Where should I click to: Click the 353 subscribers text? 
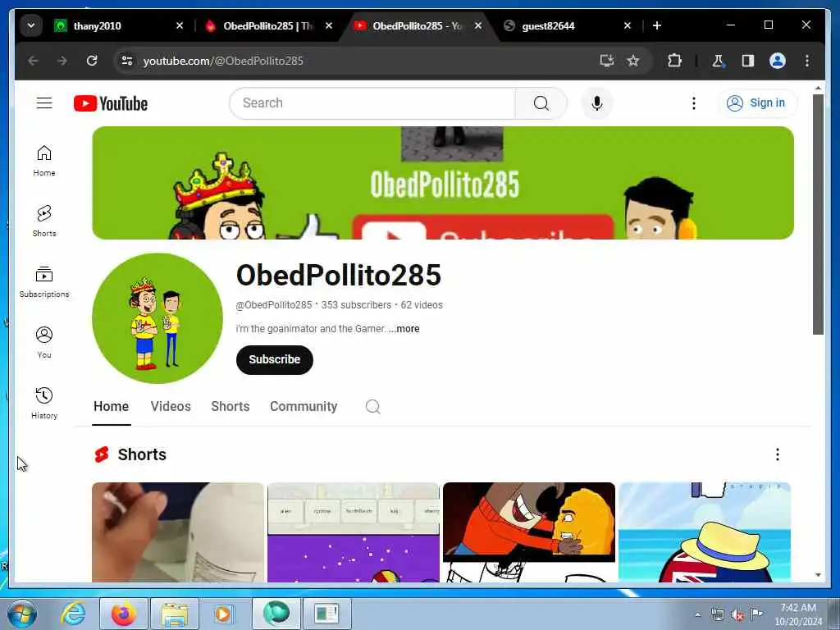click(356, 305)
